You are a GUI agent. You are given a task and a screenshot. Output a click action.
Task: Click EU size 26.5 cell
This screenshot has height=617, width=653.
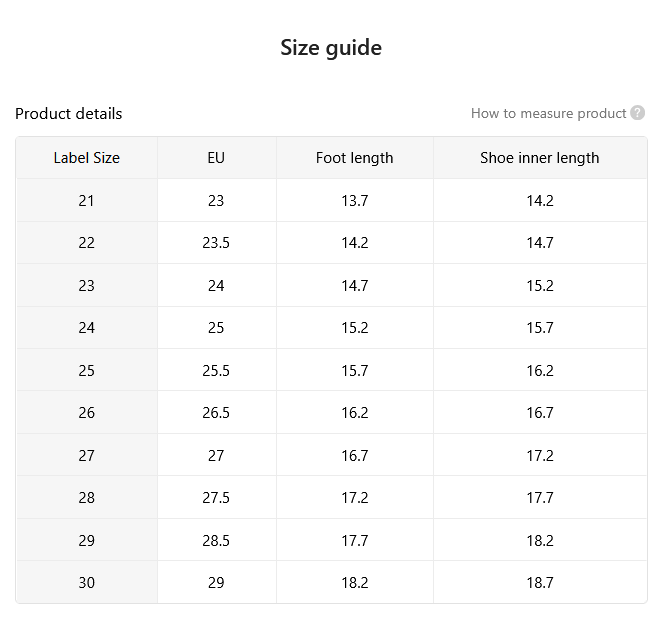pyautogui.click(x=216, y=413)
